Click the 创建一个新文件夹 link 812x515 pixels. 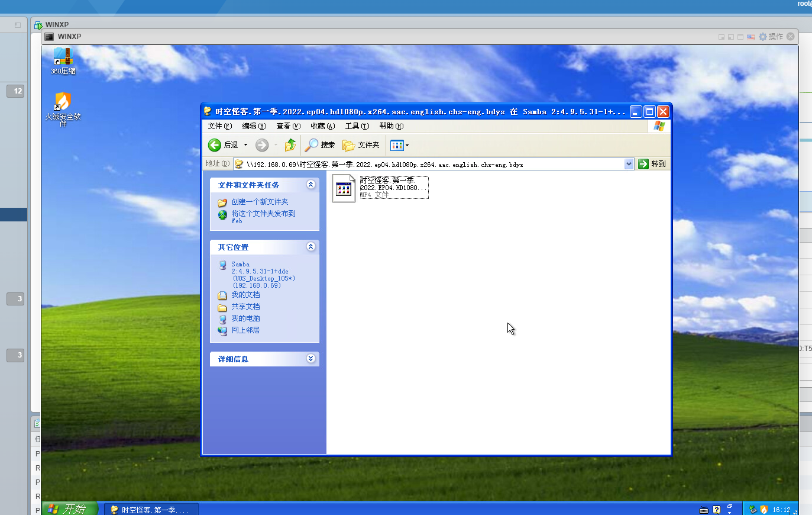(260, 202)
